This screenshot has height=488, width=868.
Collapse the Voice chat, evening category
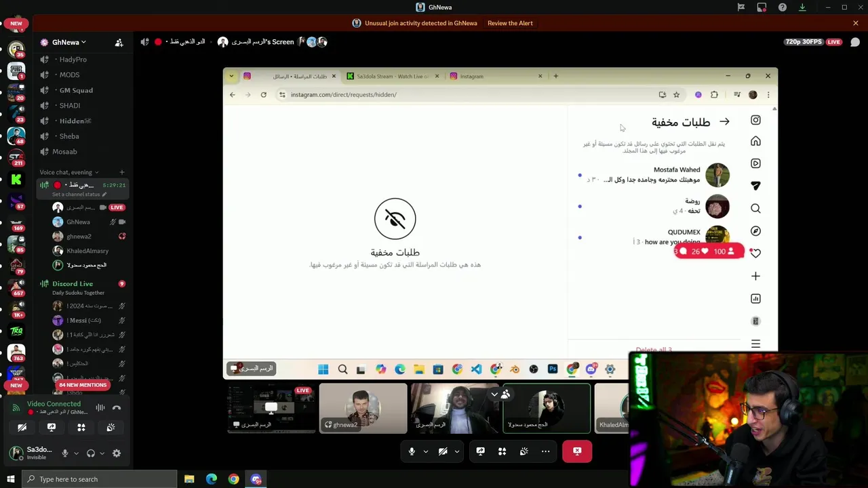69,172
